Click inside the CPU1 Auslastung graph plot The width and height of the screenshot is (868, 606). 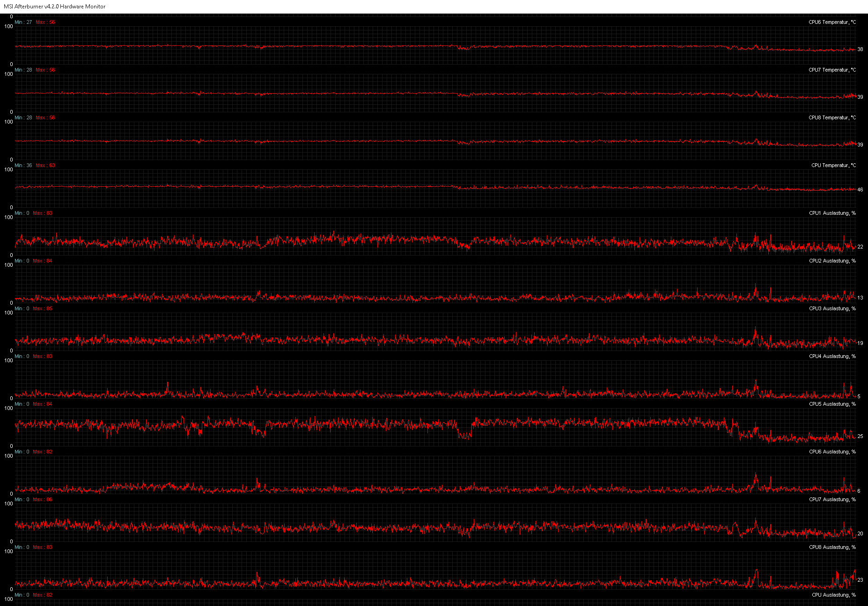pyautogui.click(x=435, y=236)
